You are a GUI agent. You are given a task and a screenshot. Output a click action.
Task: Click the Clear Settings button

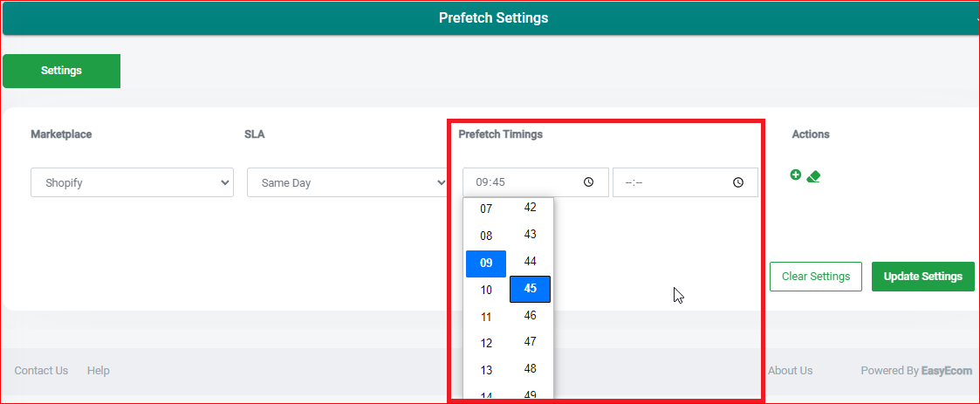pos(816,277)
